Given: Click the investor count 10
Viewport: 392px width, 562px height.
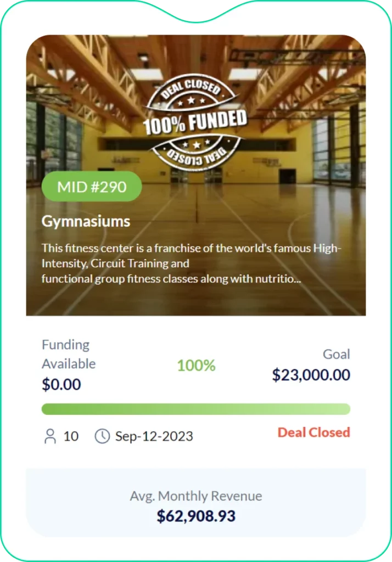Looking at the screenshot, I should pyautogui.click(x=71, y=437).
